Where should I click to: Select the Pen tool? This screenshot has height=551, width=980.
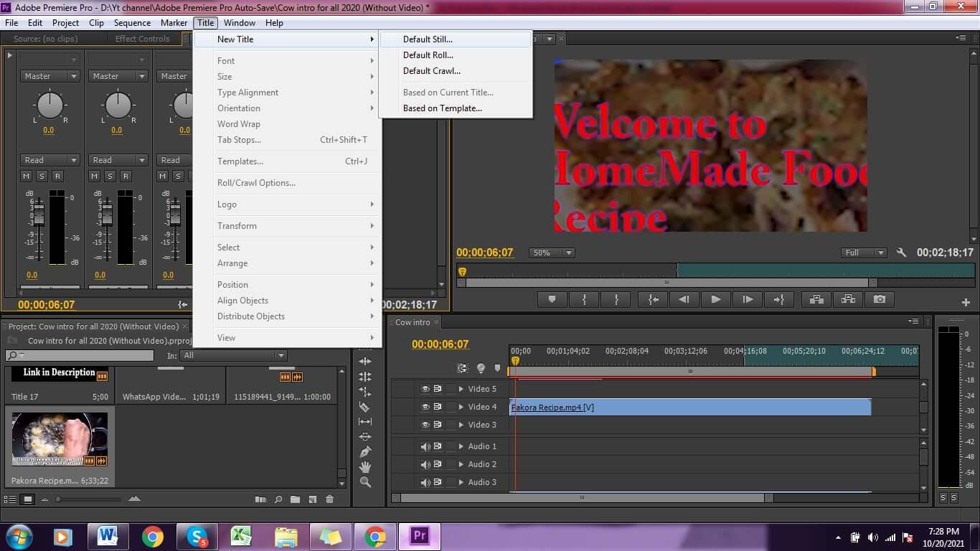click(x=365, y=452)
